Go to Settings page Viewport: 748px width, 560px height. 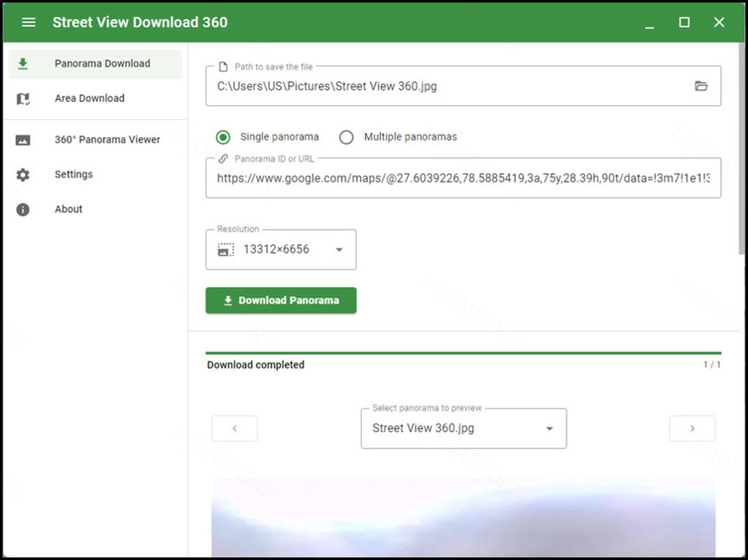click(96, 175)
